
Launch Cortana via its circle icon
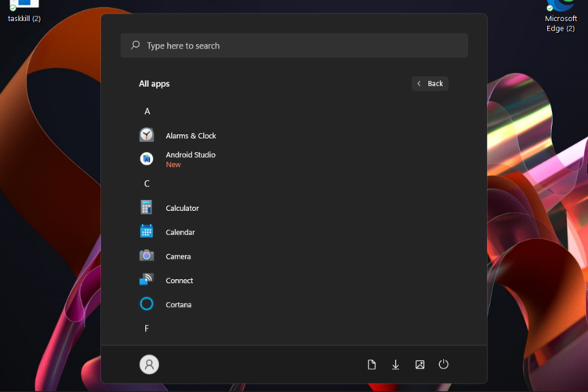(x=147, y=304)
